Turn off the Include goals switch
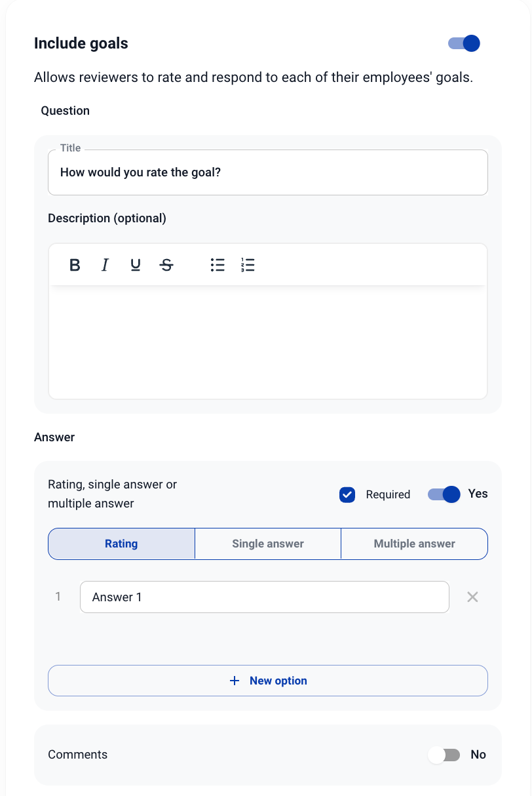 click(464, 43)
